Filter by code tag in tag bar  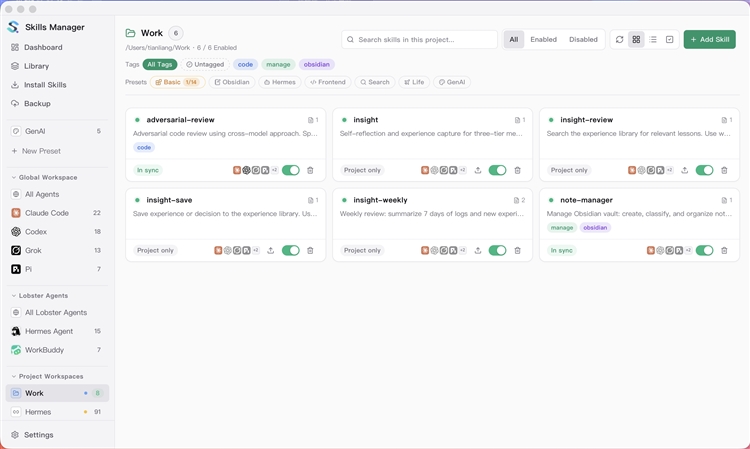pos(245,65)
